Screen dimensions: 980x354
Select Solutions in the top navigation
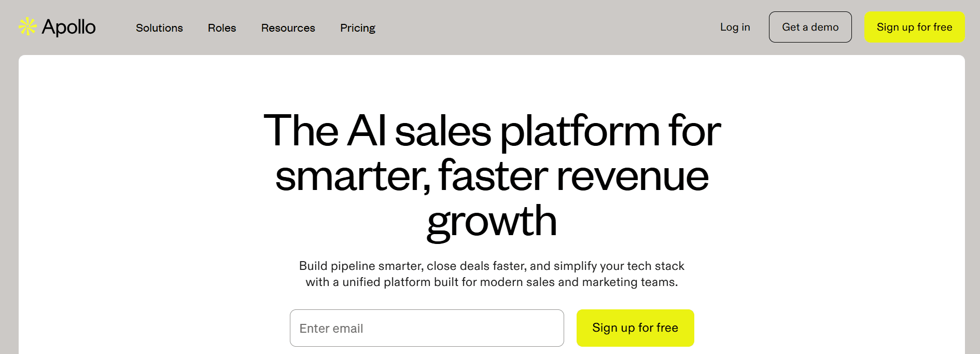tap(159, 28)
